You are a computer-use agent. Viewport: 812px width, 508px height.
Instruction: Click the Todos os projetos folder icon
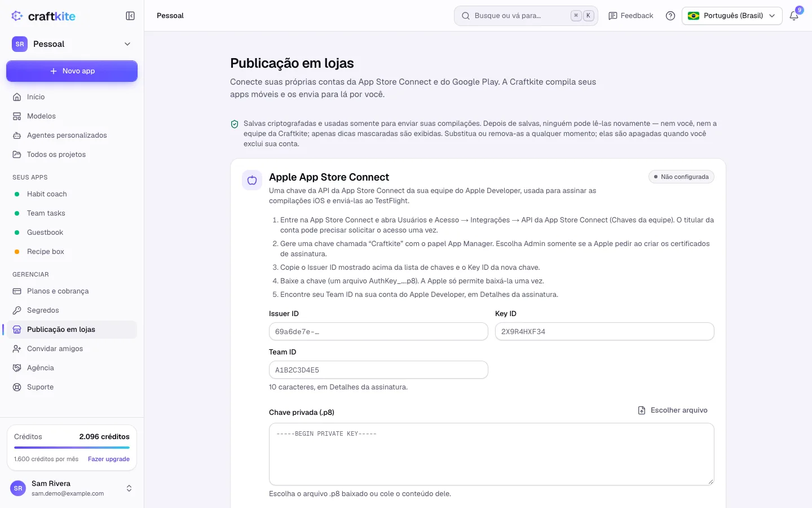point(17,155)
